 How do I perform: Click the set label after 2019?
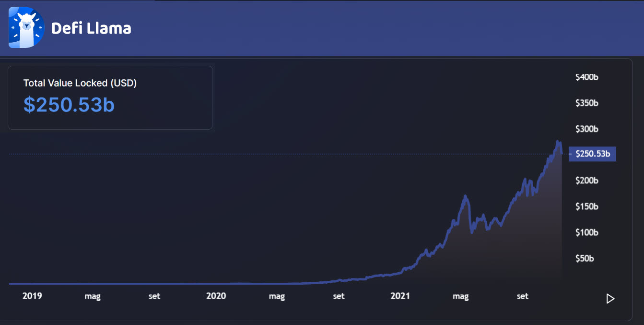tap(154, 296)
